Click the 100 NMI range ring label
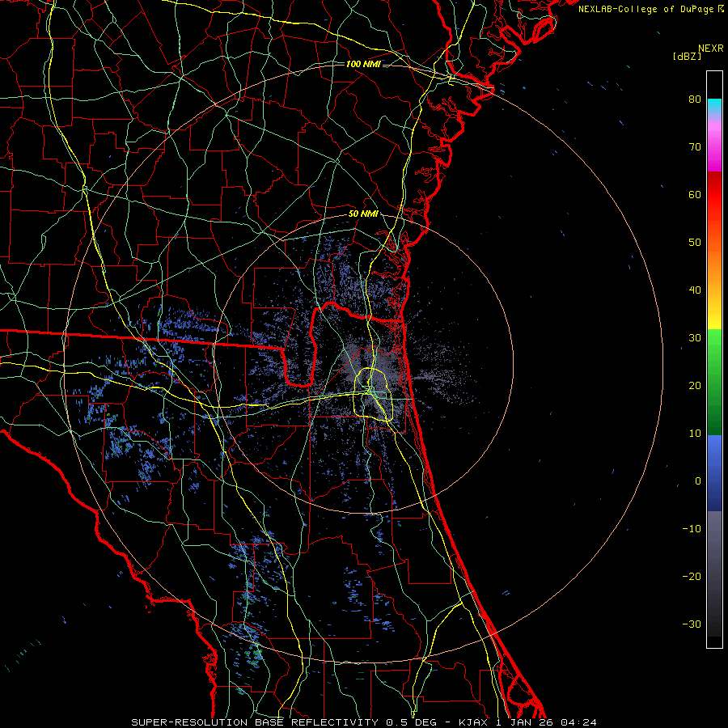This screenshot has height=728, width=728. 363,64
